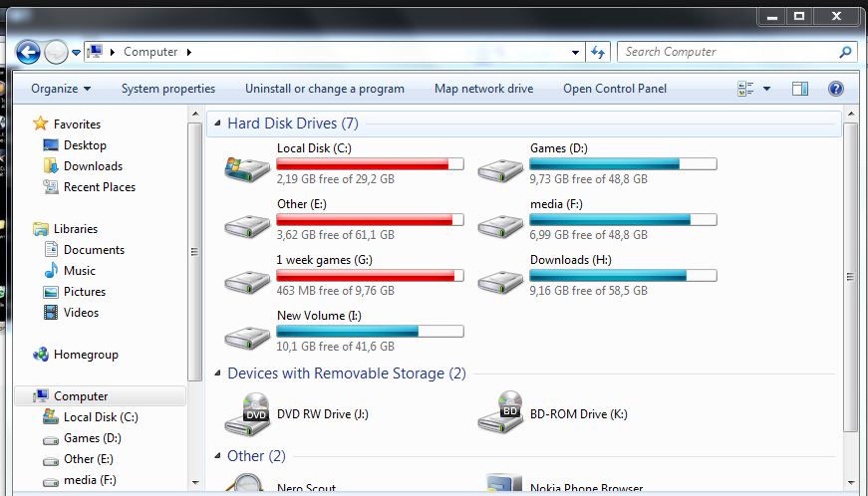Choose Map network drive

pos(483,89)
